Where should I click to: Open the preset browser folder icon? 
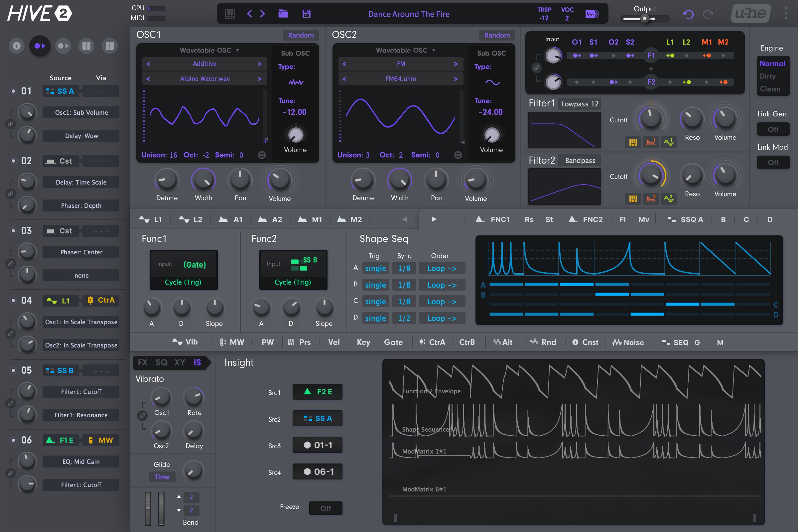(283, 14)
